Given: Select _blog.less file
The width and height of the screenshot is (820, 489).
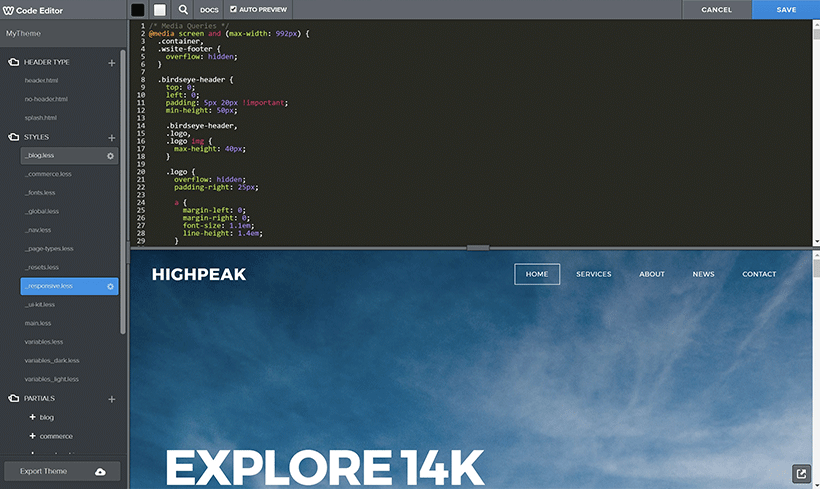Looking at the screenshot, I should tap(70, 156).
